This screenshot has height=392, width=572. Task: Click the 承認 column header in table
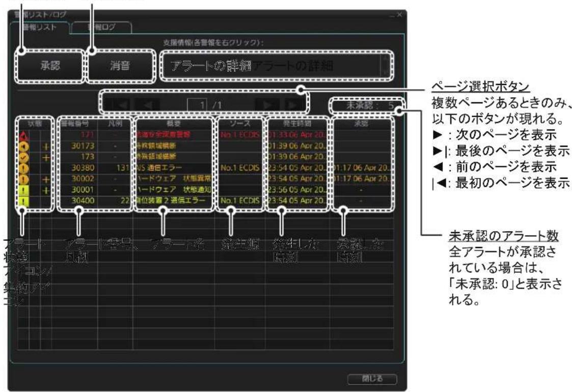(361, 124)
